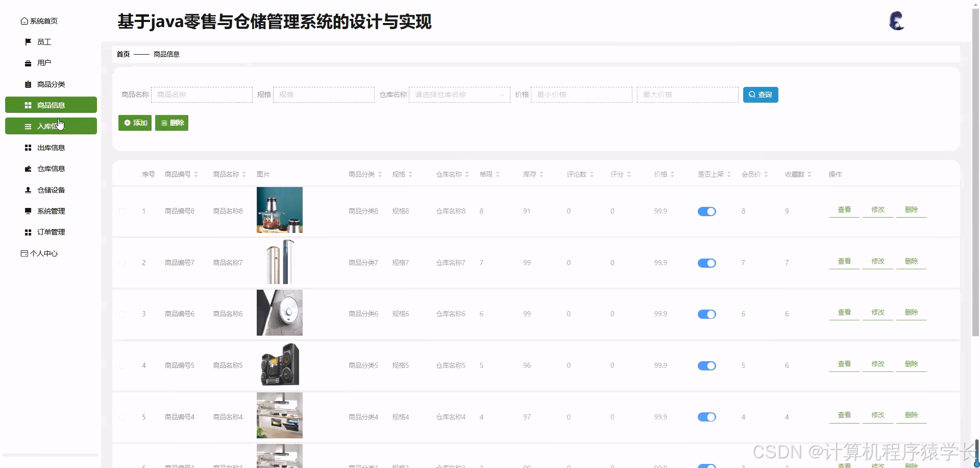Open 系统管理 menu in sidebar

click(x=51, y=210)
